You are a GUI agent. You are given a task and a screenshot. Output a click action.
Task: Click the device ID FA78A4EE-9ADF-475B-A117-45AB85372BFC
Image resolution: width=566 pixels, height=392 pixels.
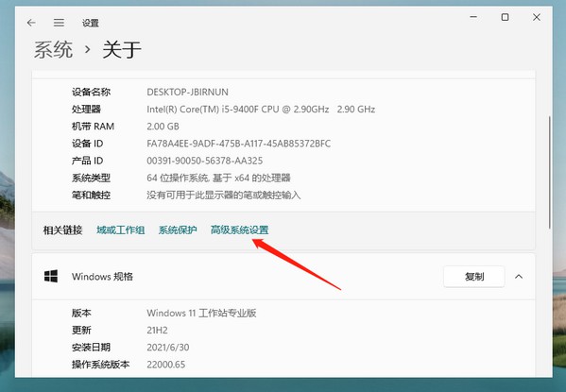239,144
